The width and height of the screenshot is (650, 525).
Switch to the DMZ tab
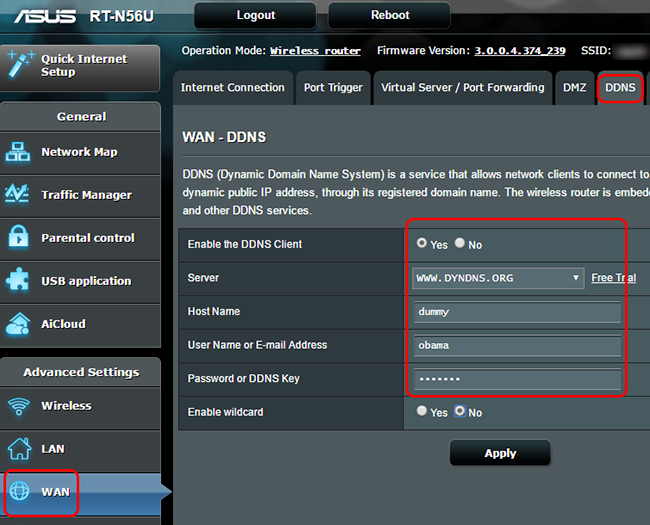click(575, 88)
